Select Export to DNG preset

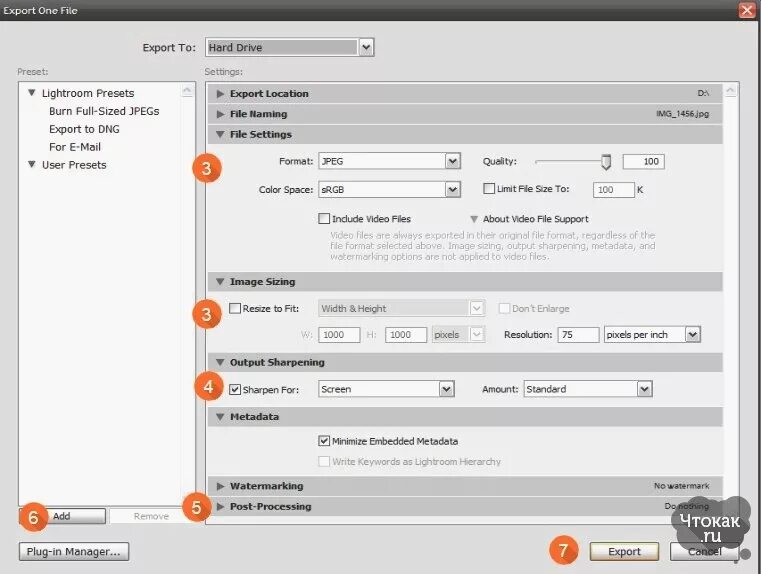coord(84,129)
